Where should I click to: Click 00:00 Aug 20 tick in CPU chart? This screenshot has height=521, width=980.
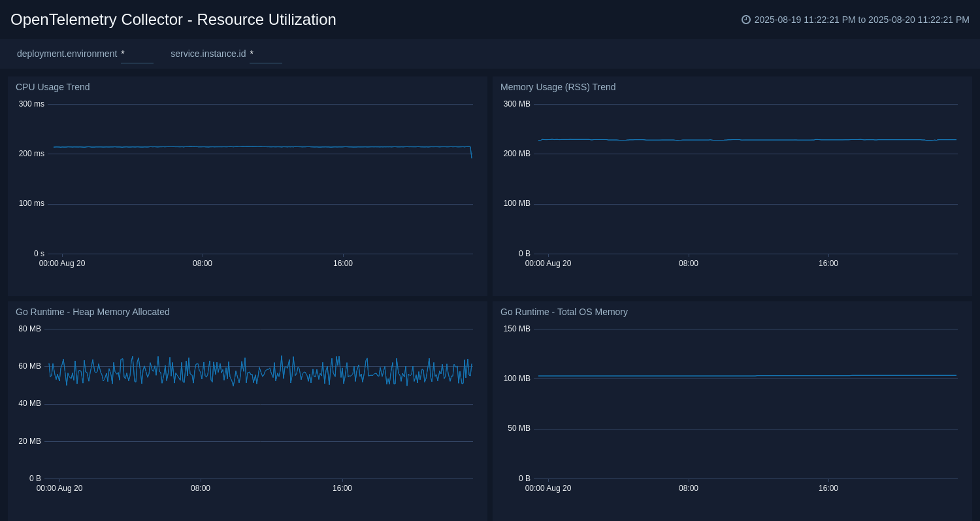(62, 263)
